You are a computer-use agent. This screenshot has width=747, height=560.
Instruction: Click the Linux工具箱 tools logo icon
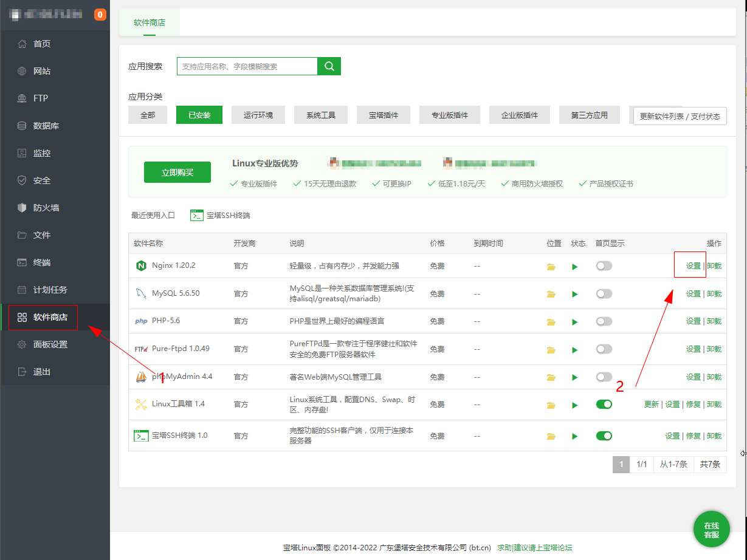141,404
